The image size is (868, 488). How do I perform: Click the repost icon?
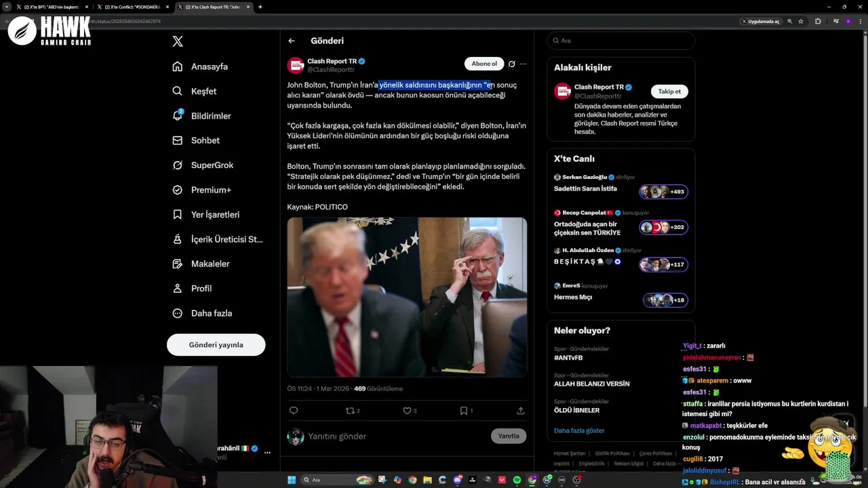click(x=351, y=410)
